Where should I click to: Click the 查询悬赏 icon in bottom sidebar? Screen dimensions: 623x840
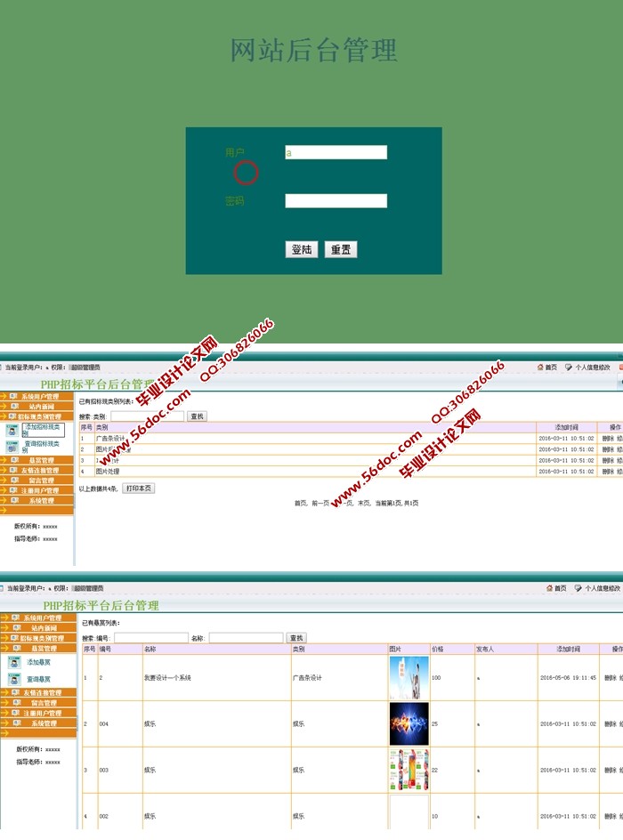[14, 679]
